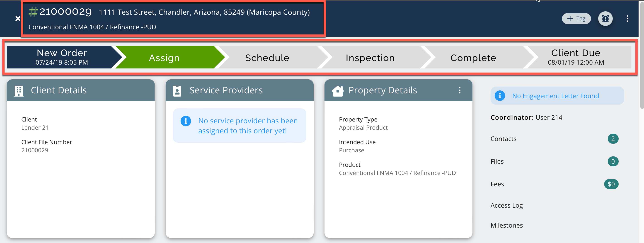Screen dimensions: 644x243
Task: Click the green hash icon by order number
Action: click(x=33, y=12)
